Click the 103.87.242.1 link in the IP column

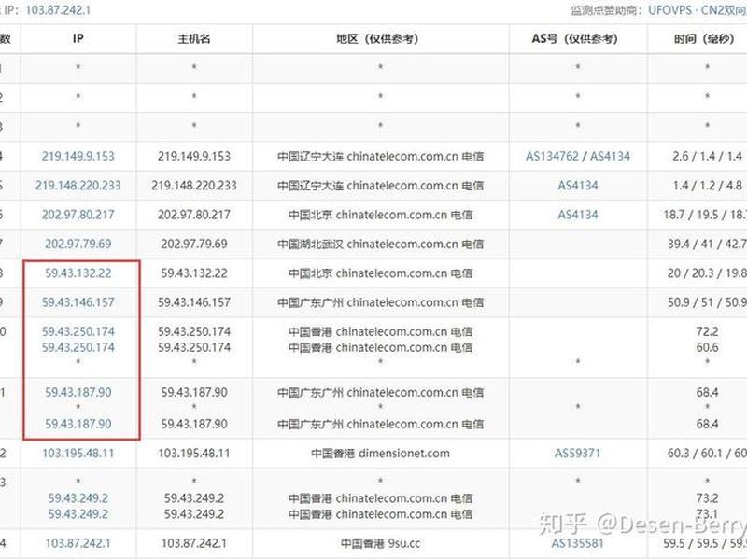(x=78, y=543)
